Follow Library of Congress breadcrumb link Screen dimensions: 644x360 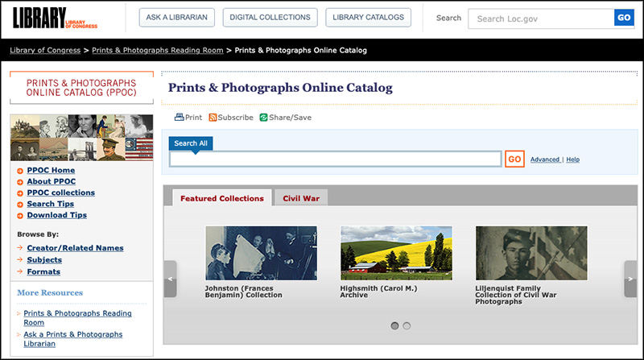pyautogui.click(x=45, y=50)
